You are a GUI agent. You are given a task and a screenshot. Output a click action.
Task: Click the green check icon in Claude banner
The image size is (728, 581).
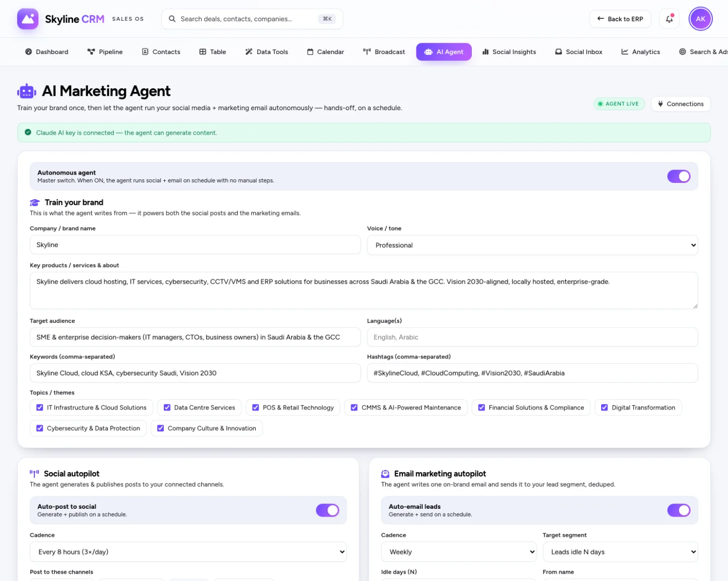click(28, 133)
